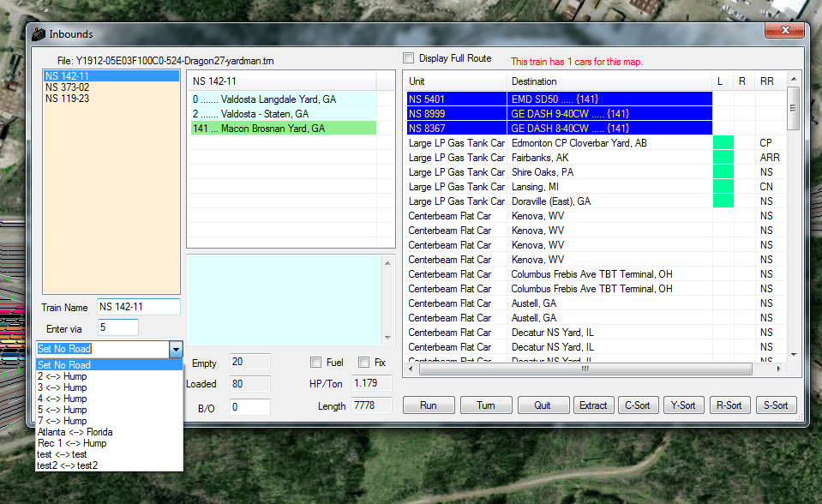Sort cars with Y-Sort button
Image resolution: width=822 pixels, height=504 pixels.
pyautogui.click(x=683, y=405)
